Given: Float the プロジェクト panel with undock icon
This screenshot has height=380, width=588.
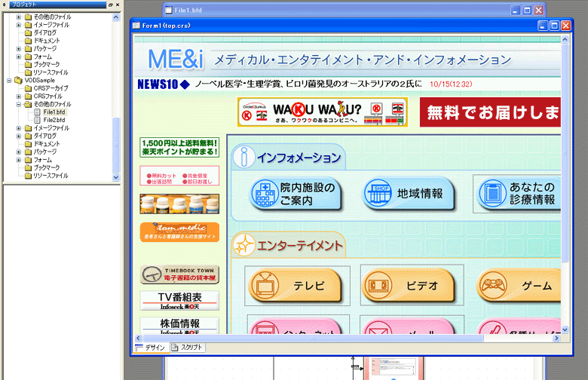Looking at the screenshot, I should point(111,5).
